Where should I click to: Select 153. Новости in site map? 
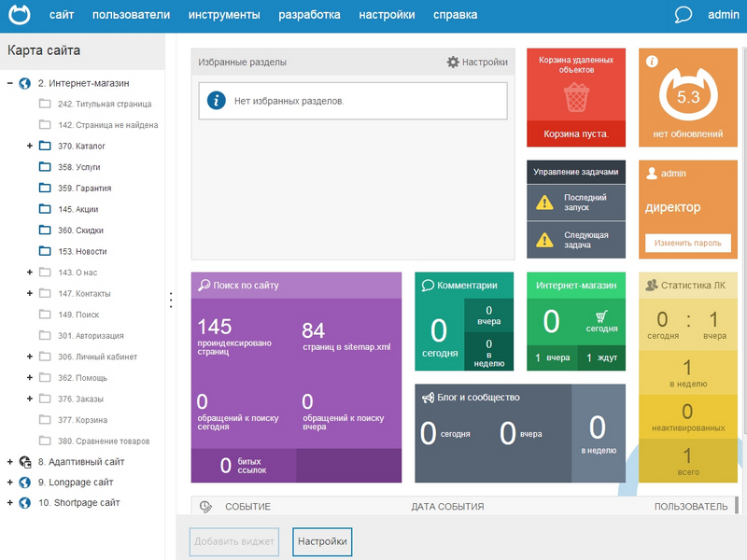click(82, 251)
